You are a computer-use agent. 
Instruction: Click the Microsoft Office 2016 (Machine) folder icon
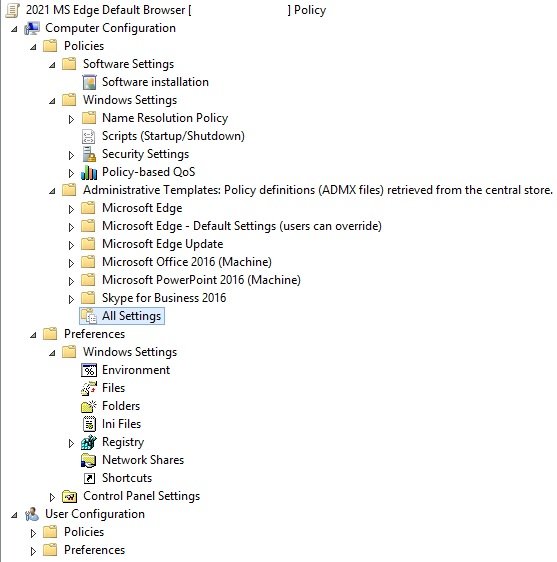88,262
